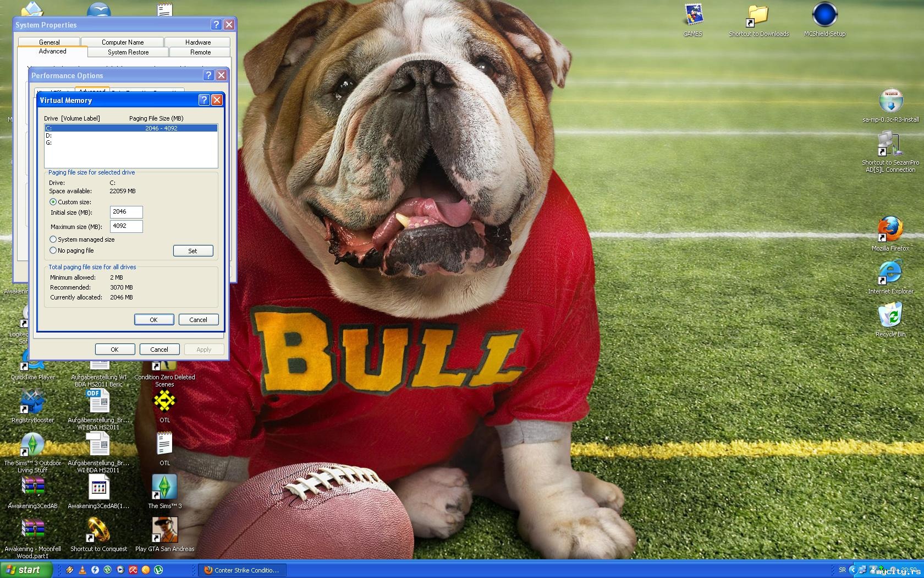This screenshot has width=924, height=578.
Task: Select Play GTA San Andreas shortcut
Action: [164, 531]
